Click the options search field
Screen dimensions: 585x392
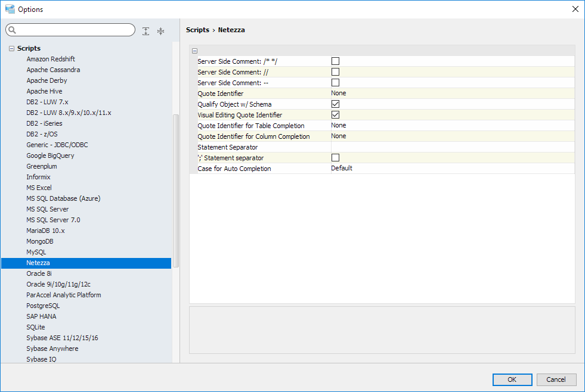75,30
